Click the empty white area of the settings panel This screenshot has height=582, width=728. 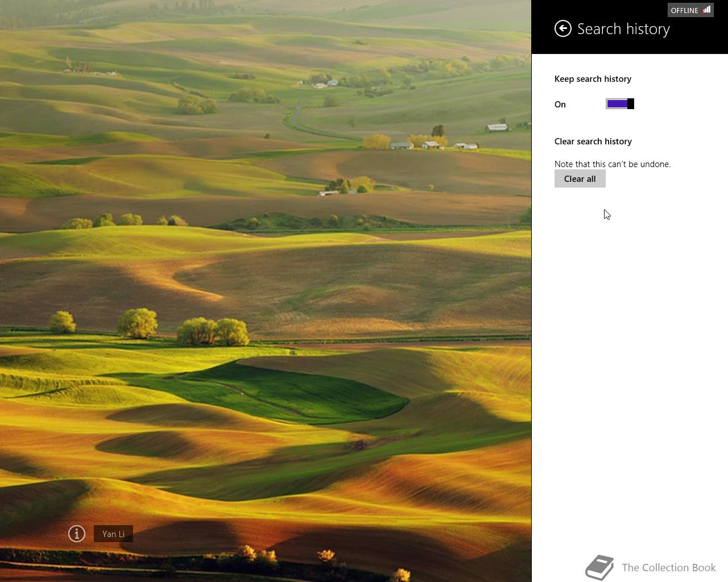pyautogui.click(x=630, y=369)
